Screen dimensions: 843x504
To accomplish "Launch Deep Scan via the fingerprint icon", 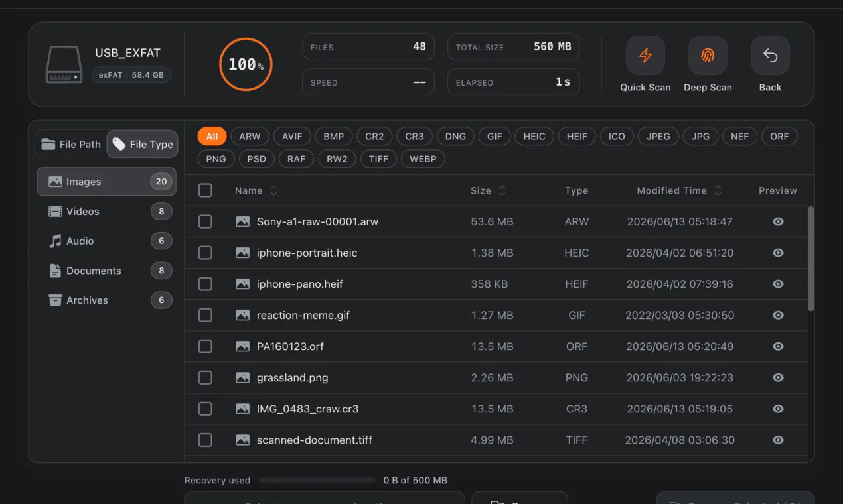I will pos(708,56).
